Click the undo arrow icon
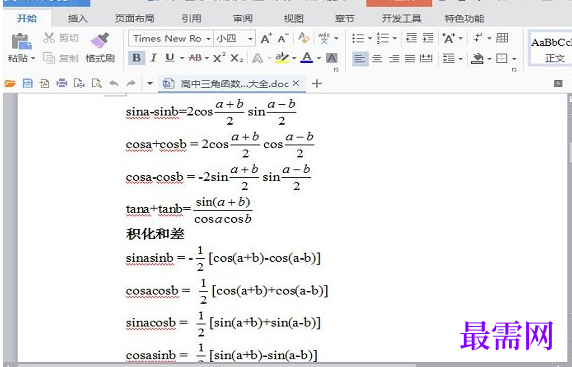572x367 pixels. click(x=114, y=84)
